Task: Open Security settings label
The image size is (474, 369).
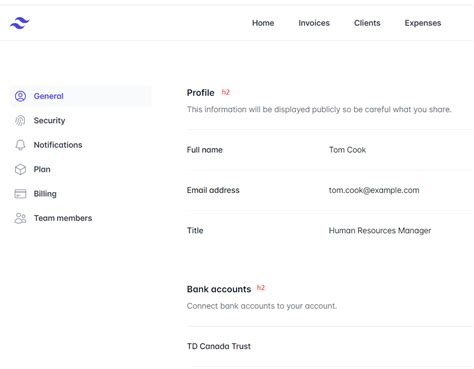Action: point(49,121)
